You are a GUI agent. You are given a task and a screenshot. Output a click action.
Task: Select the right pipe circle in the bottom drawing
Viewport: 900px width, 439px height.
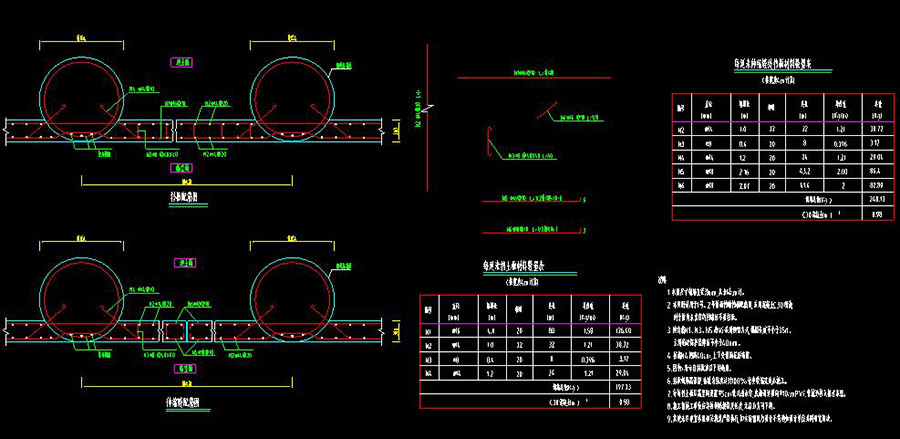293,300
